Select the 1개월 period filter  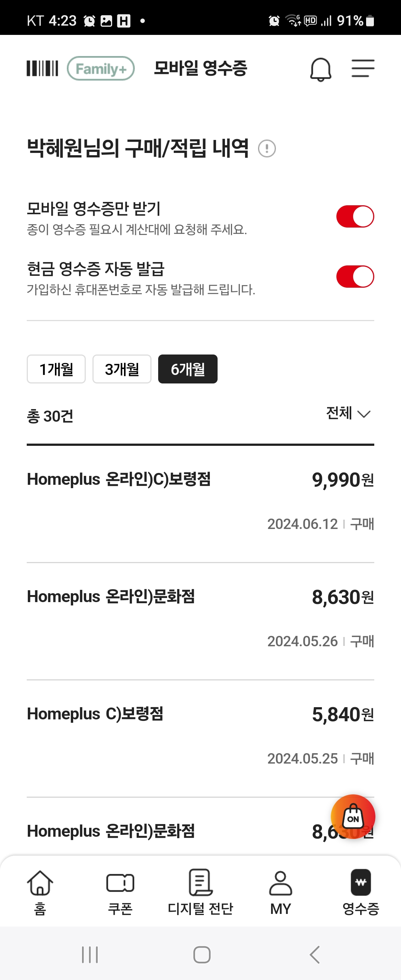(x=56, y=369)
